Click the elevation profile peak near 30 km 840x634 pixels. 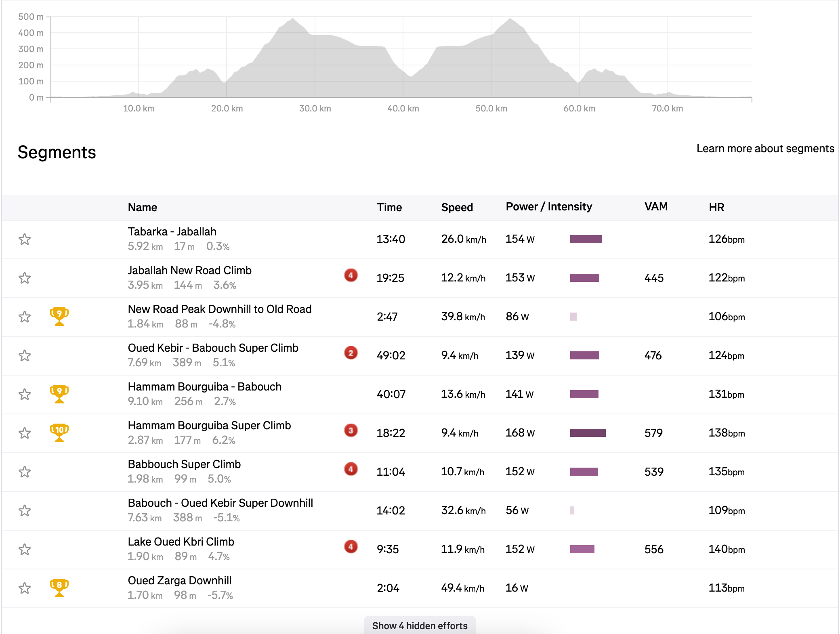(x=293, y=19)
